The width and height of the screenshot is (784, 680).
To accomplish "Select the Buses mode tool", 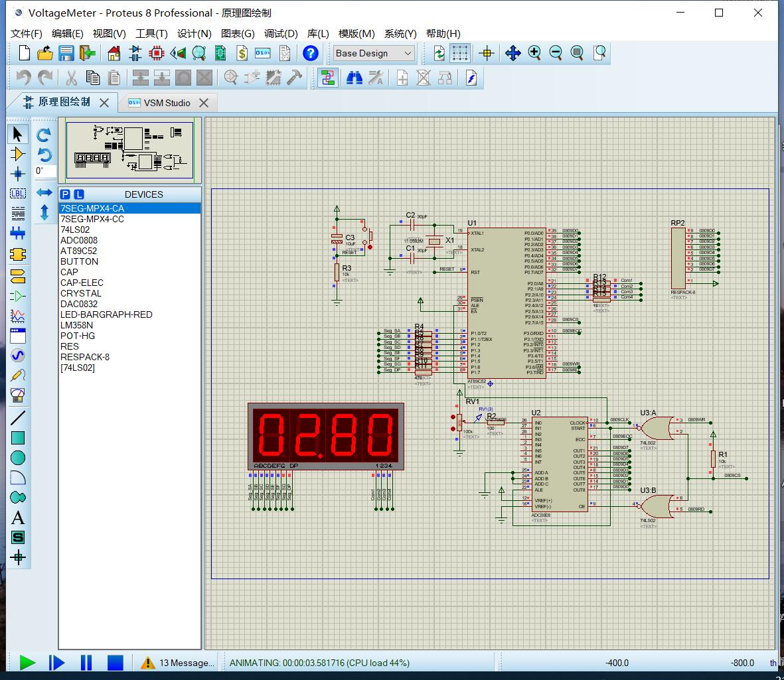I will pyautogui.click(x=17, y=234).
